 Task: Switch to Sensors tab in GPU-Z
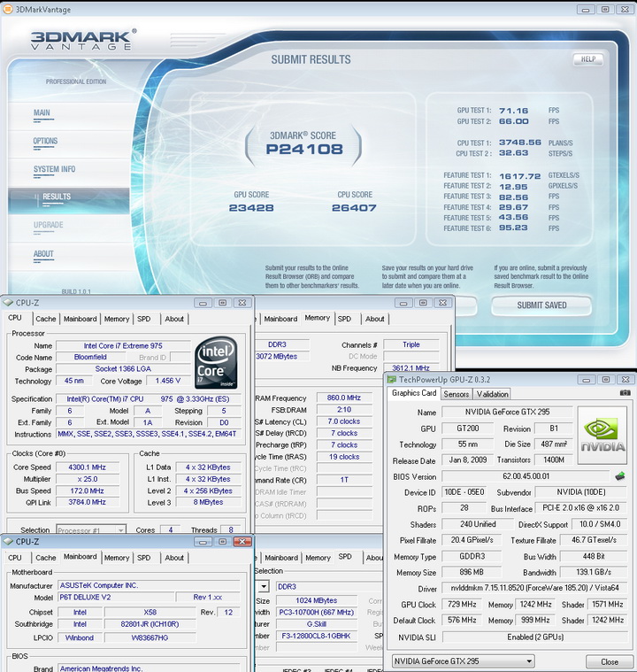point(456,394)
